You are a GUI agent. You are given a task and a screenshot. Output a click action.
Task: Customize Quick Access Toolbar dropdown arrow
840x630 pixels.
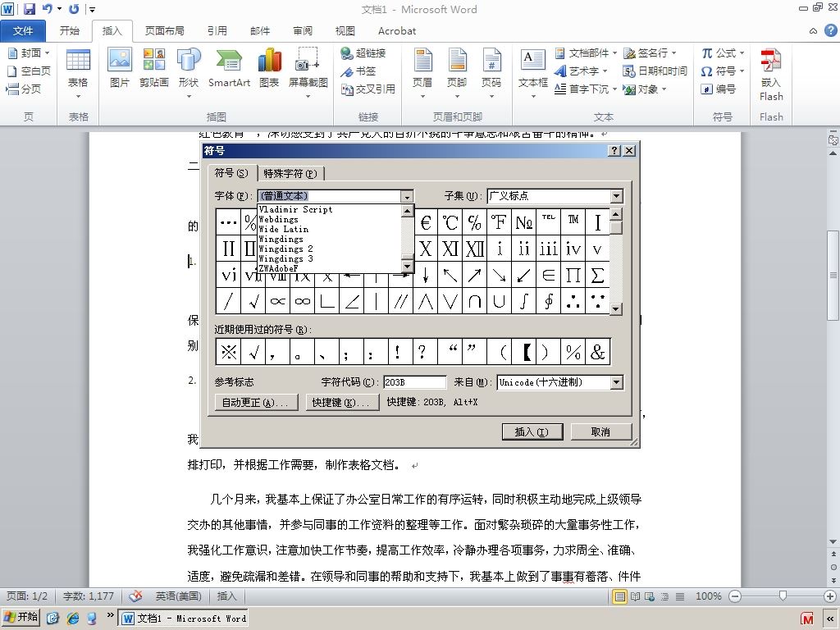click(92, 9)
